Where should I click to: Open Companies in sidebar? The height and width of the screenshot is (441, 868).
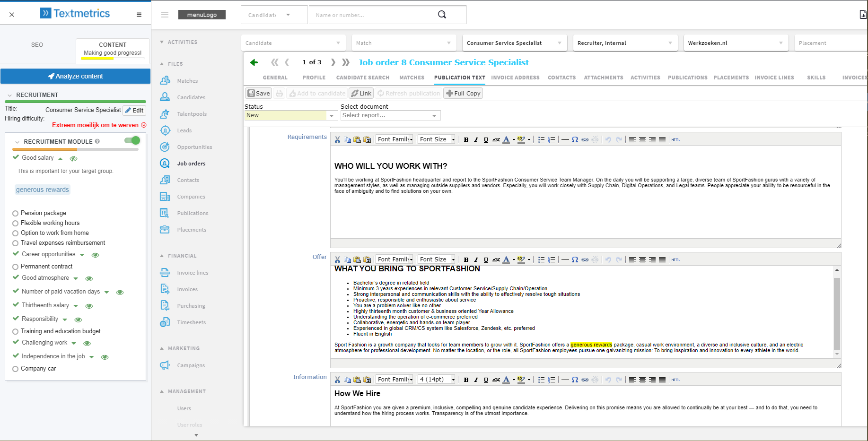(191, 197)
